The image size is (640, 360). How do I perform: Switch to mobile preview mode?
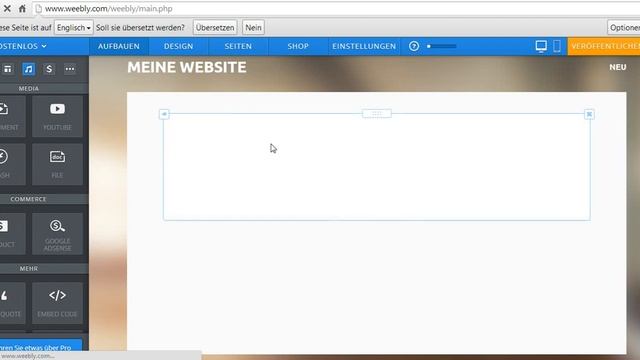(557, 46)
